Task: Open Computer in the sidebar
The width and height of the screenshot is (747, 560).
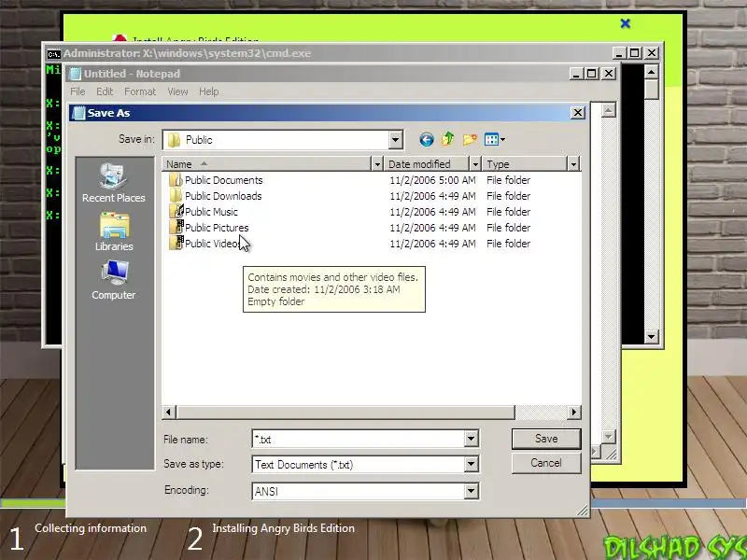Action: (x=113, y=280)
